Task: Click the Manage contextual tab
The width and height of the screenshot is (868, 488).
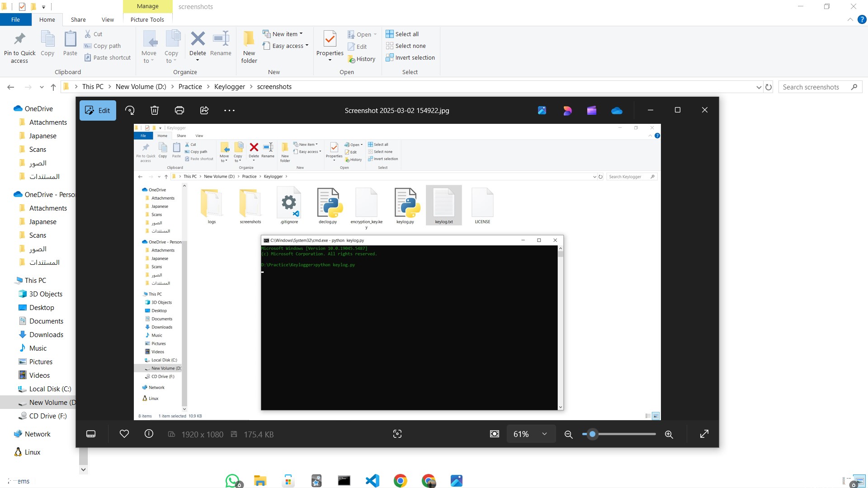Action: coord(147,6)
